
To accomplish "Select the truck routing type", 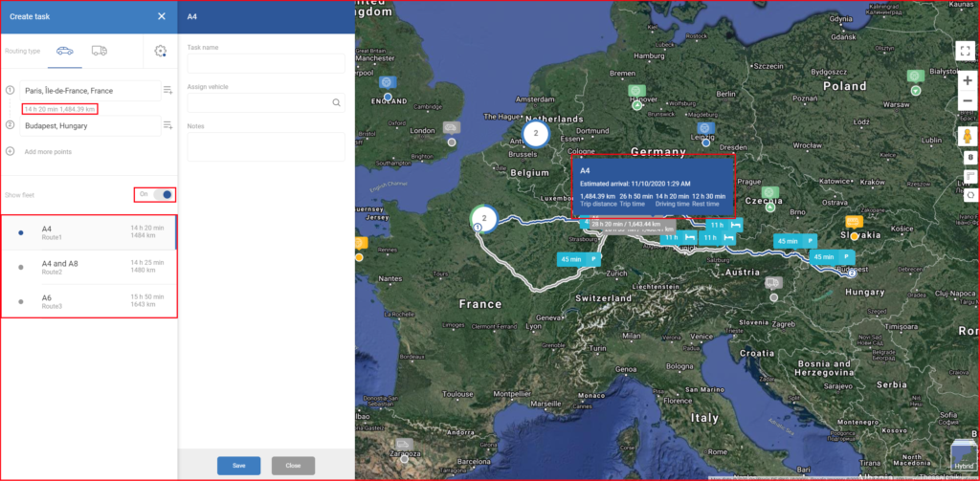I will [99, 51].
